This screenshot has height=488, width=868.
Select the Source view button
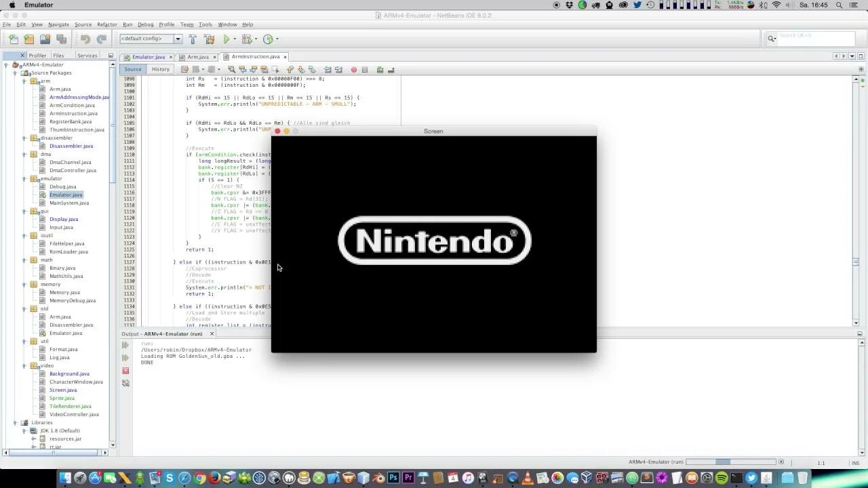click(x=133, y=69)
